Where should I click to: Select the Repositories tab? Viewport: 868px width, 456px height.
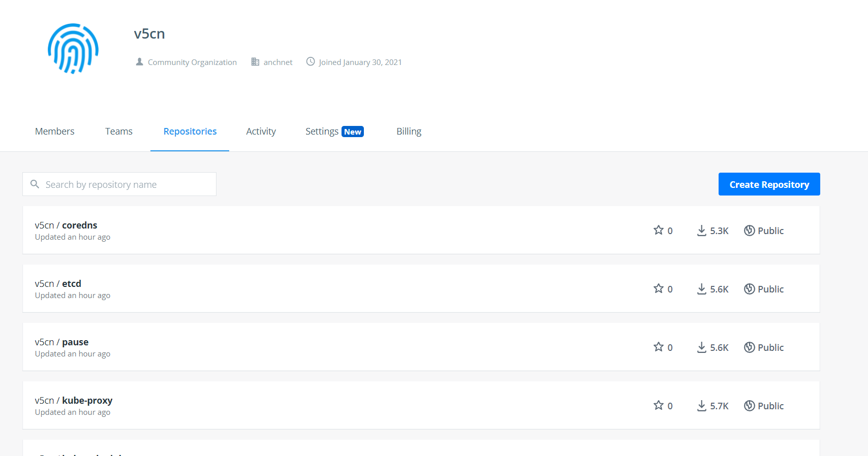[190, 131]
